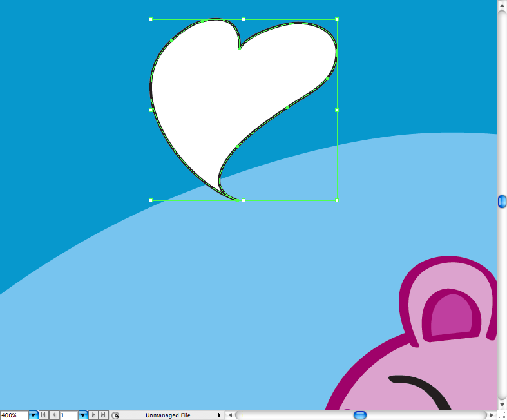Click the Unmanaged File status label

click(x=167, y=415)
